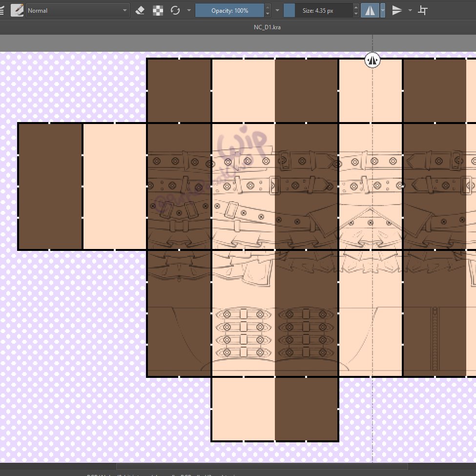Toggle preserve alpha checkerboard icon
This screenshot has width=476, height=476.
tap(158, 10)
